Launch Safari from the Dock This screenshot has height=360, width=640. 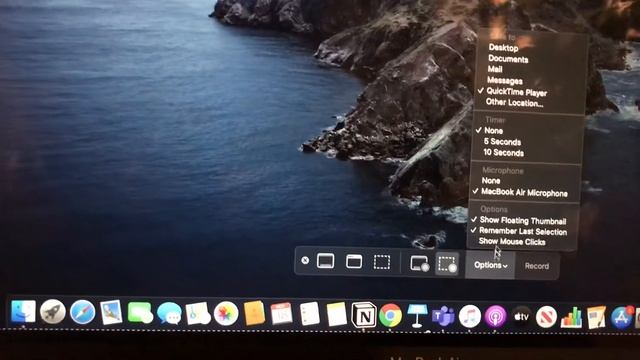point(82,313)
